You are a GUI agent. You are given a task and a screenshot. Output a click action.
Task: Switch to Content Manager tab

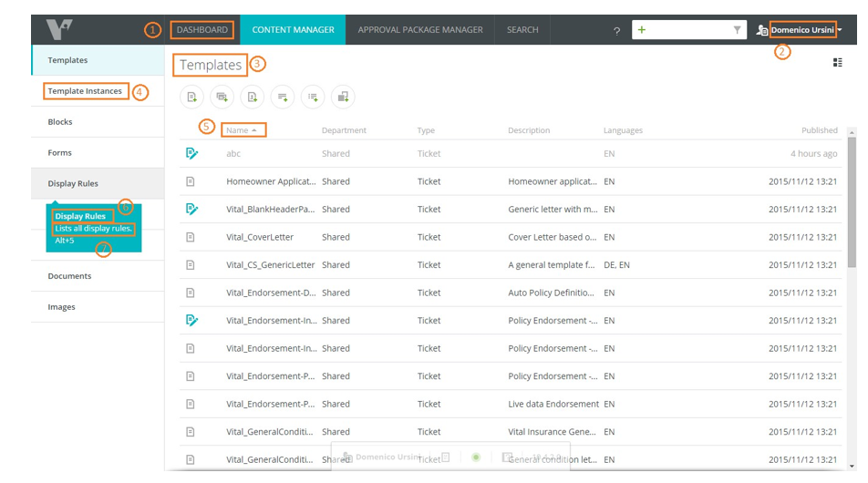click(293, 30)
